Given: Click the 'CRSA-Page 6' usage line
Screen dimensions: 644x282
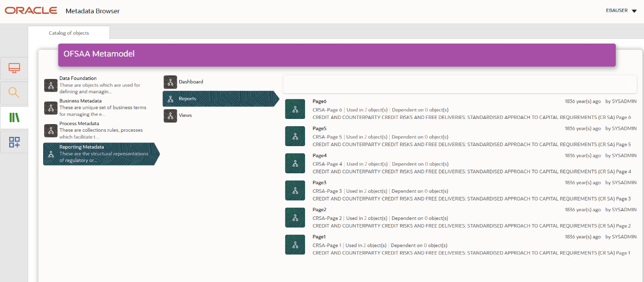Looking at the screenshot, I should 381,110.
